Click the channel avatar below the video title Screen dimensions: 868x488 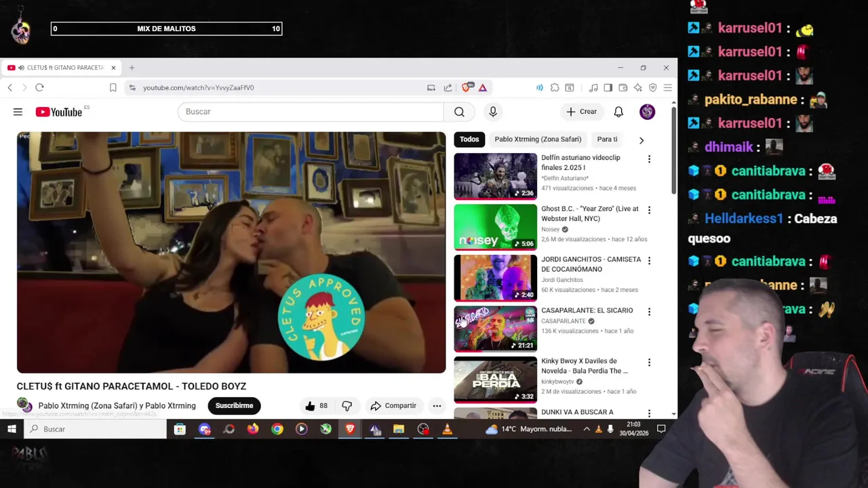(x=24, y=405)
